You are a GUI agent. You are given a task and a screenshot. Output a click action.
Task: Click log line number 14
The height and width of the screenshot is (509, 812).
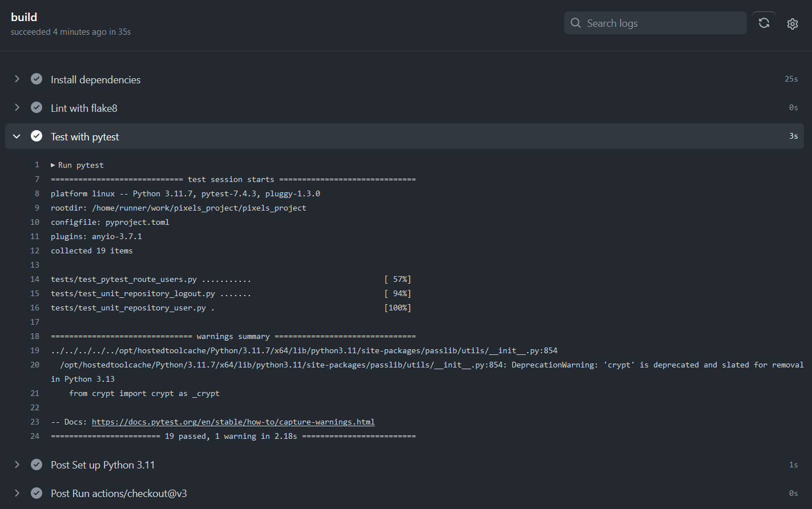pyautogui.click(x=35, y=279)
